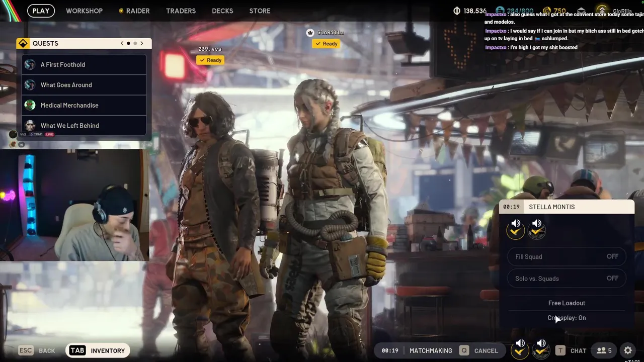
Task: Open the social friends list showing 5
Action: click(604, 350)
